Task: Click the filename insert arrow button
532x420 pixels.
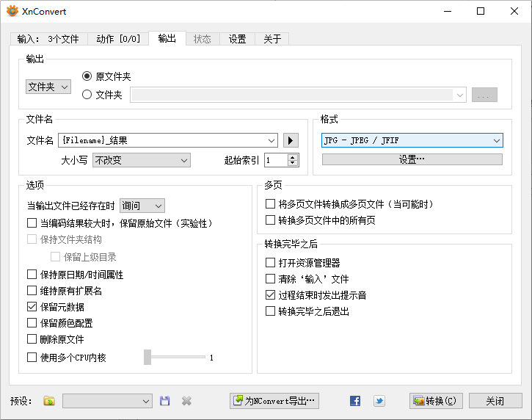Action: click(291, 140)
